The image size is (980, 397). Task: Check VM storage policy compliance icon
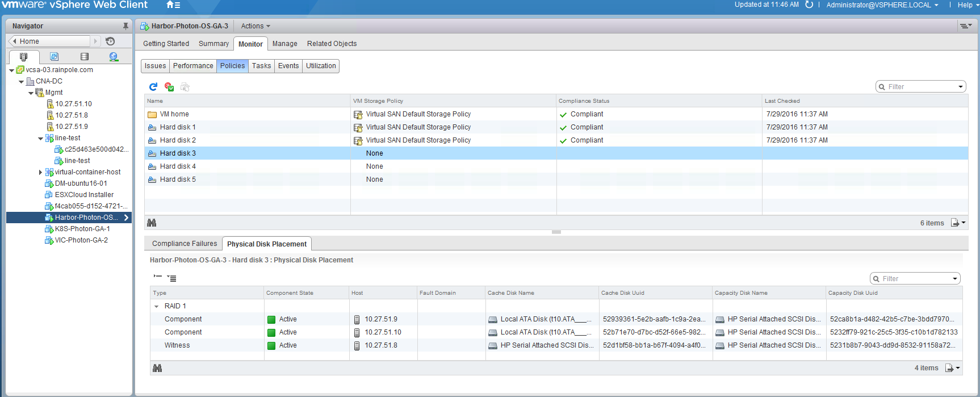pyautogui.click(x=169, y=87)
